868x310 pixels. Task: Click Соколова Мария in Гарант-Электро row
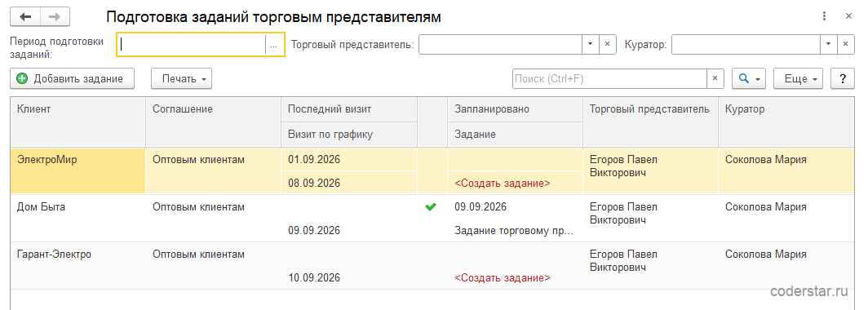(765, 254)
